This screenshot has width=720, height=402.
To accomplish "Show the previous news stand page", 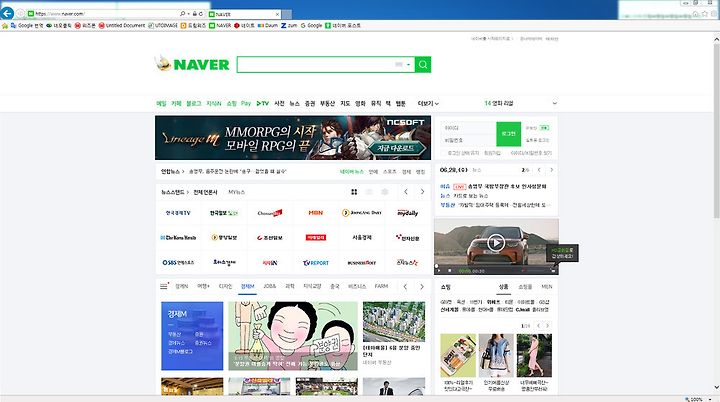I will click(x=406, y=192).
